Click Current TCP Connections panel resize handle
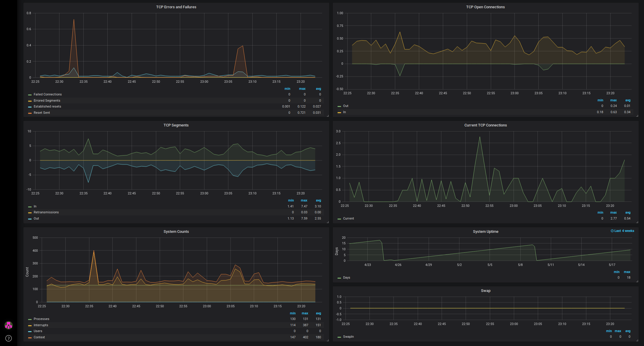This screenshot has height=346, width=644. point(637,222)
